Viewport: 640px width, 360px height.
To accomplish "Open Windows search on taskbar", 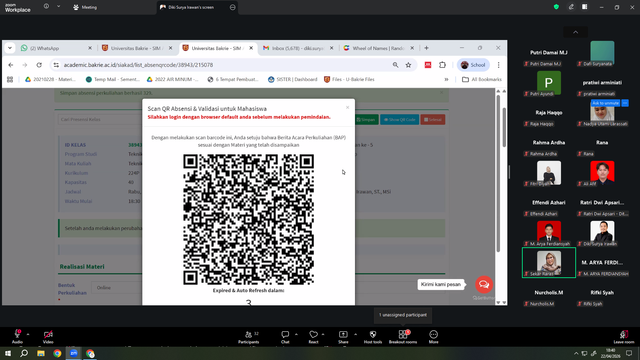I will click(24, 353).
